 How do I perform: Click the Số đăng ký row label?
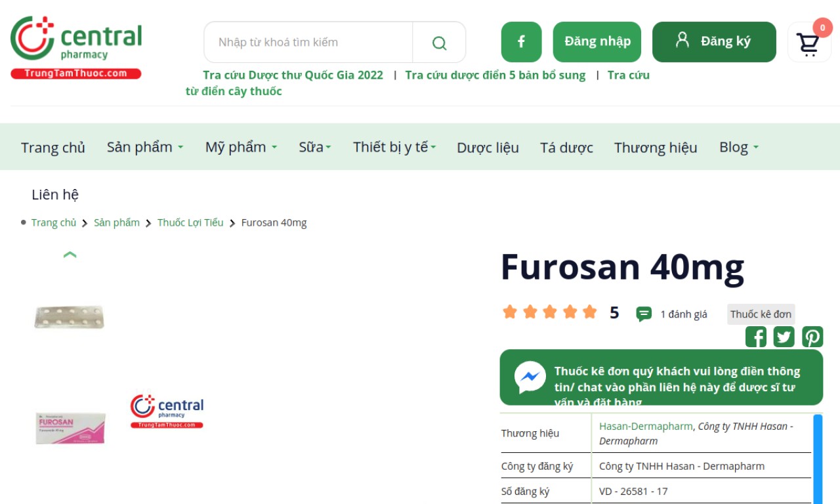(526, 491)
